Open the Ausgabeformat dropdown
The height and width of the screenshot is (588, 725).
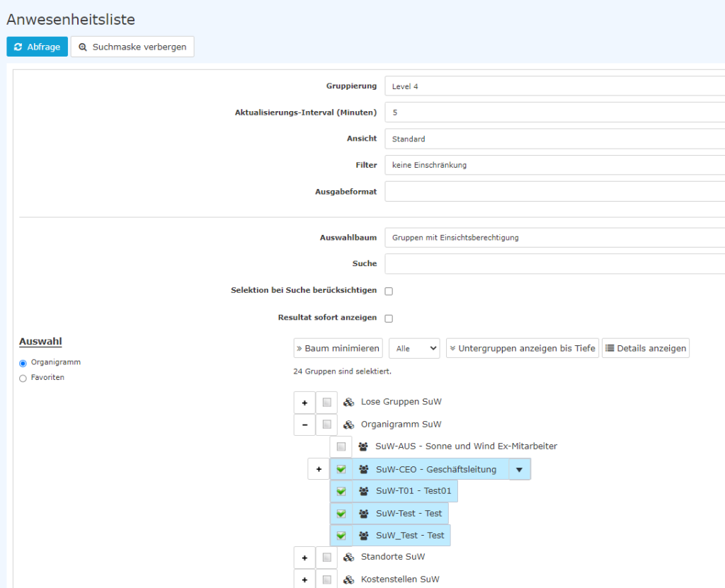554,191
